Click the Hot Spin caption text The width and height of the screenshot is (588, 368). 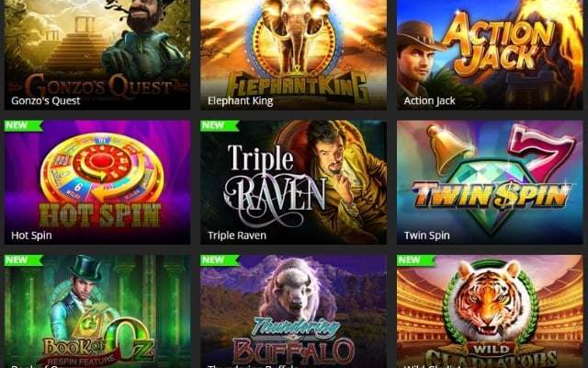[31, 236]
